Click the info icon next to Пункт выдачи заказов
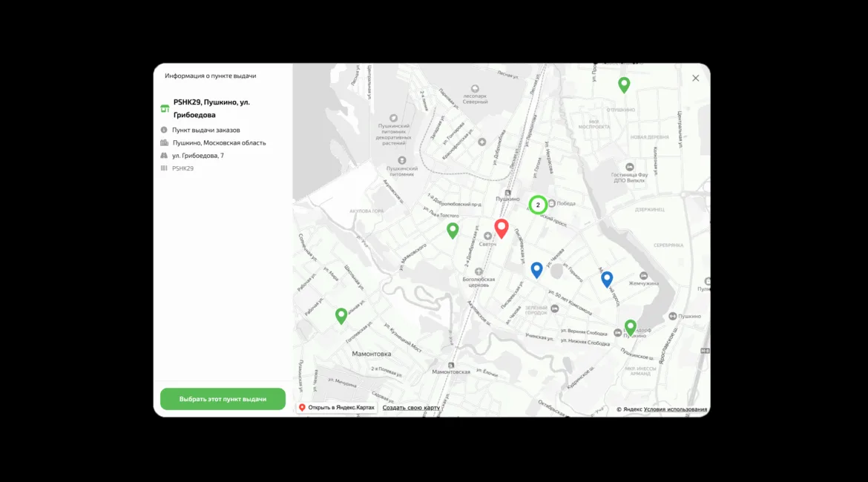This screenshot has height=482, width=868. click(164, 130)
